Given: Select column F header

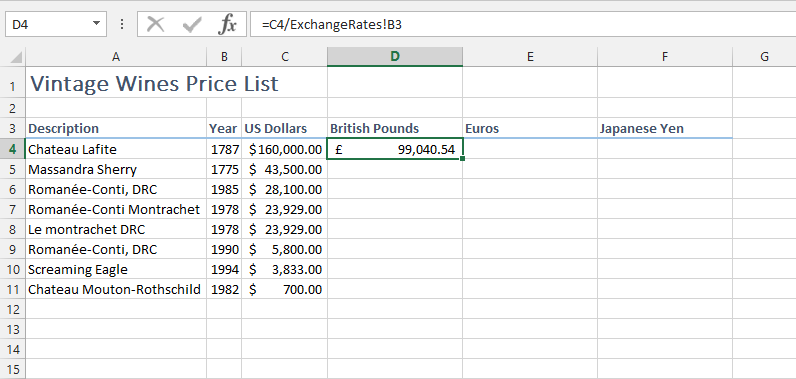Looking at the screenshot, I should [x=665, y=57].
